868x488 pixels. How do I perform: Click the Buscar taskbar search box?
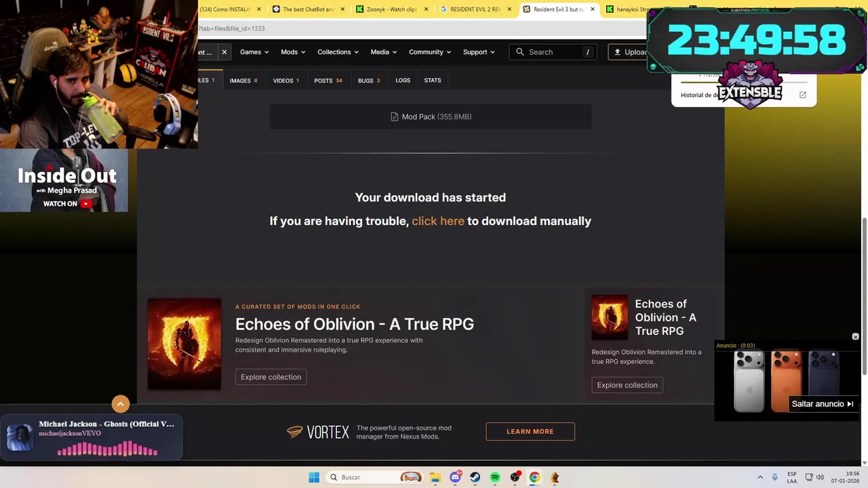pos(374,477)
